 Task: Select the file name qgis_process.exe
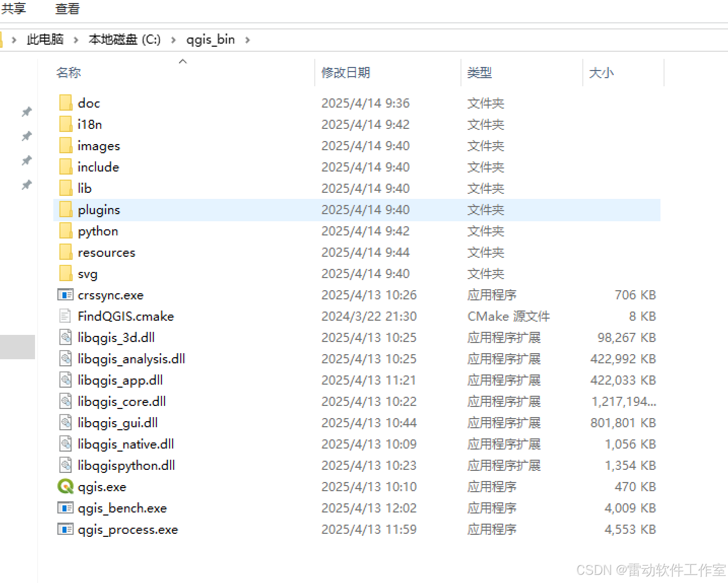[x=128, y=529]
